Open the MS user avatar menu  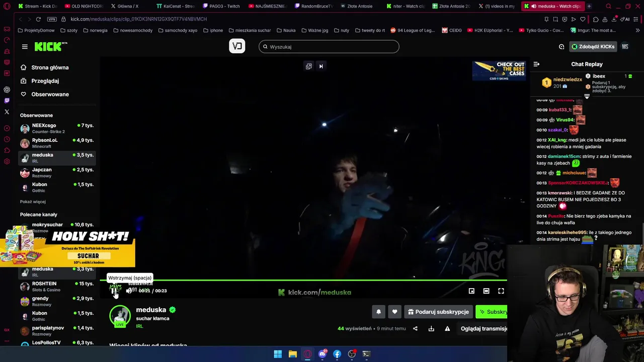[625, 47]
